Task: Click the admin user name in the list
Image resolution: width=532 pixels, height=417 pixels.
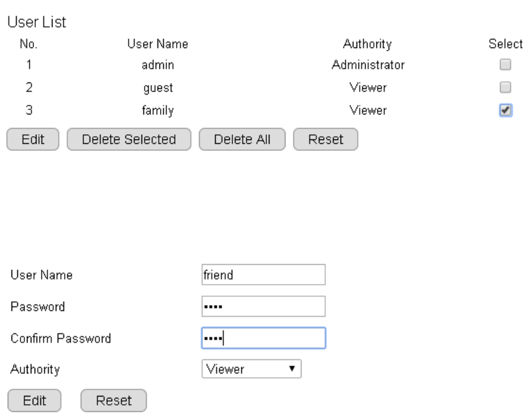Action: pyautogui.click(x=157, y=65)
